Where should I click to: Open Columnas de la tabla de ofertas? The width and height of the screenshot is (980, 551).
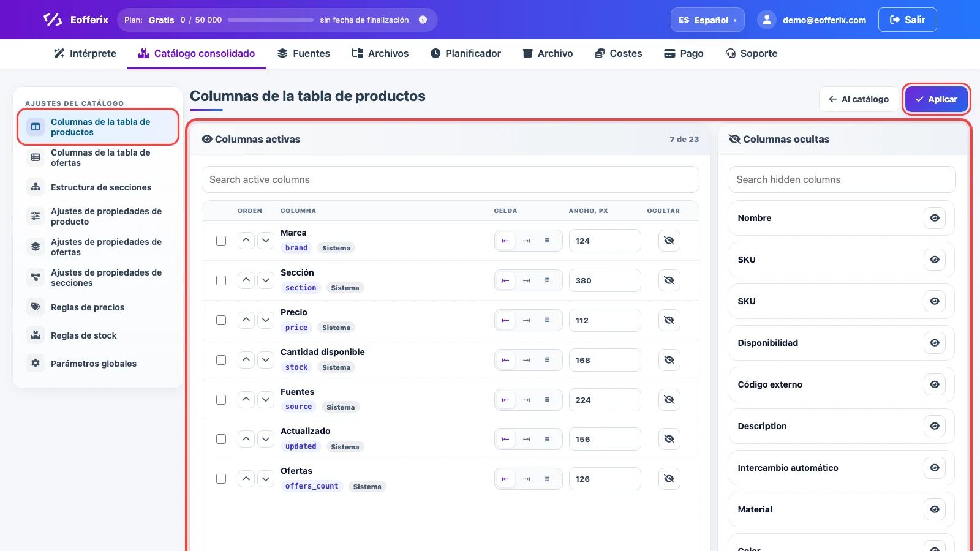tap(98, 157)
